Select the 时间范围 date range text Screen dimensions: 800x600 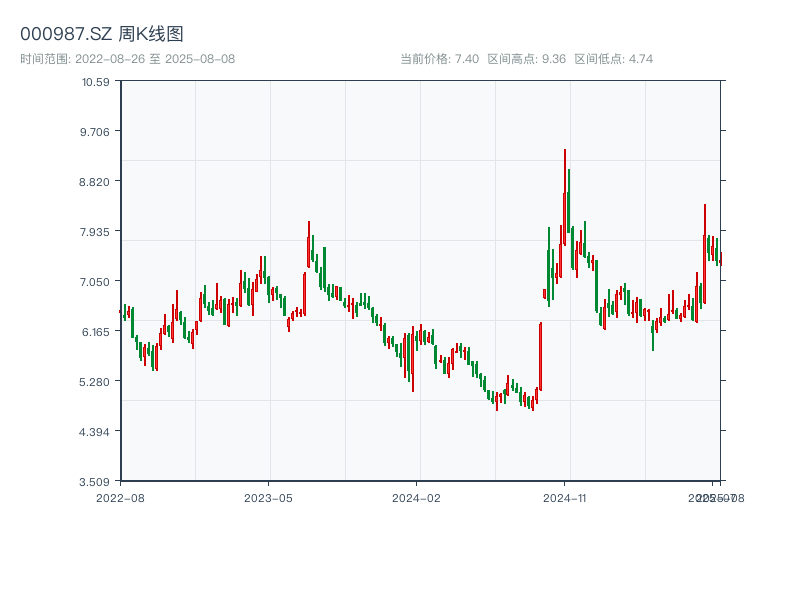tap(128, 59)
